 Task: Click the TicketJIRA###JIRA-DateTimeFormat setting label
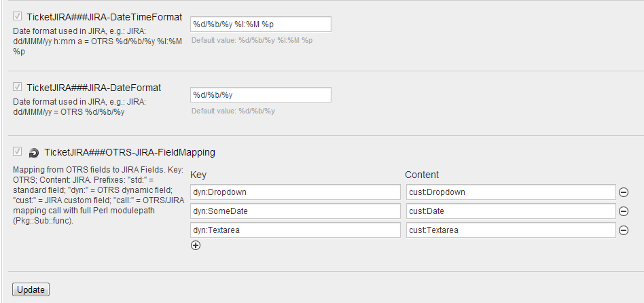[x=104, y=16]
